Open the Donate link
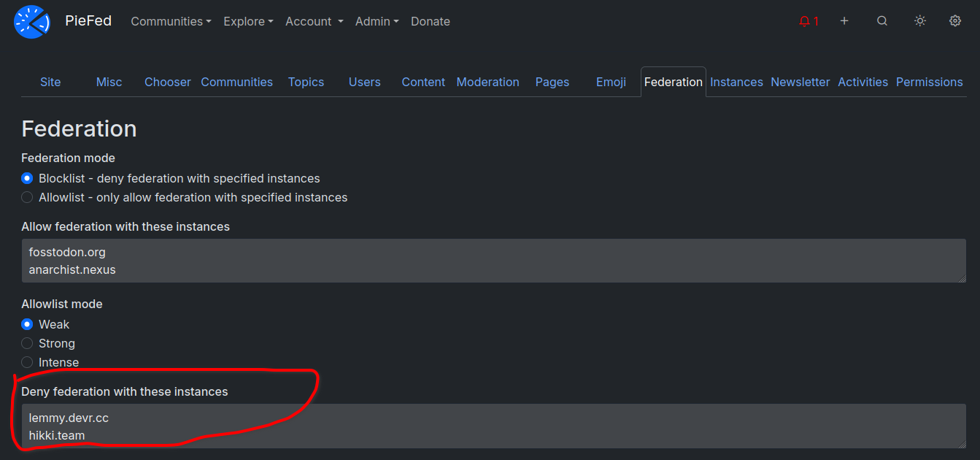 tap(431, 22)
